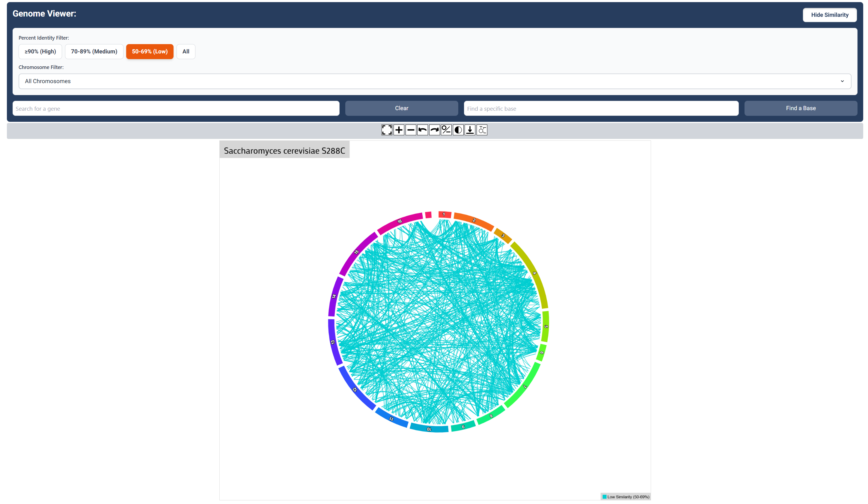Click the fullscreen view icon

(x=387, y=130)
